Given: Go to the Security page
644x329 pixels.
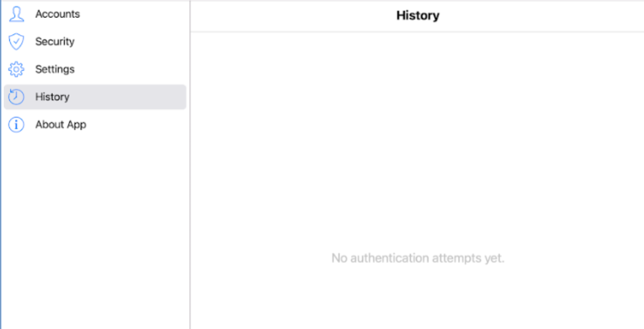Looking at the screenshot, I should (55, 42).
